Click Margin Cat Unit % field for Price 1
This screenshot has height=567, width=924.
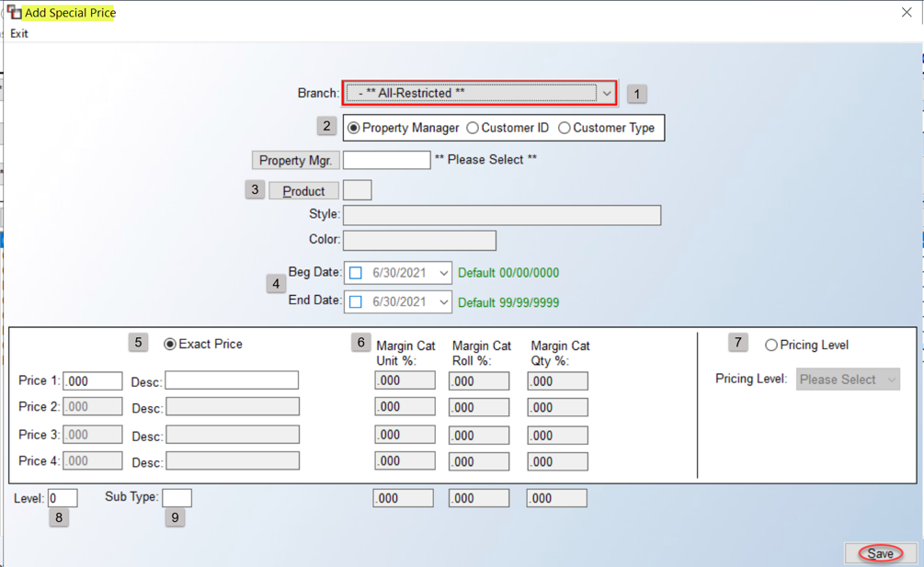[x=405, y=380]
